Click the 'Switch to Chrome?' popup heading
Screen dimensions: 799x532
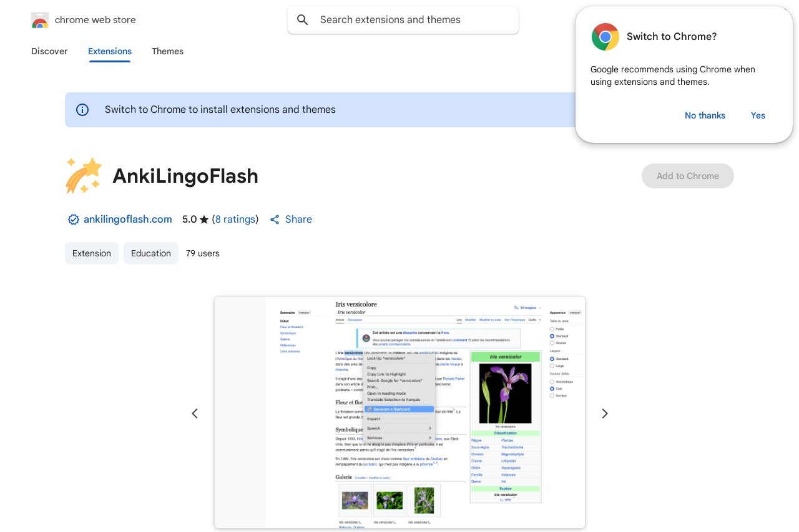click(x=672, y=37)
